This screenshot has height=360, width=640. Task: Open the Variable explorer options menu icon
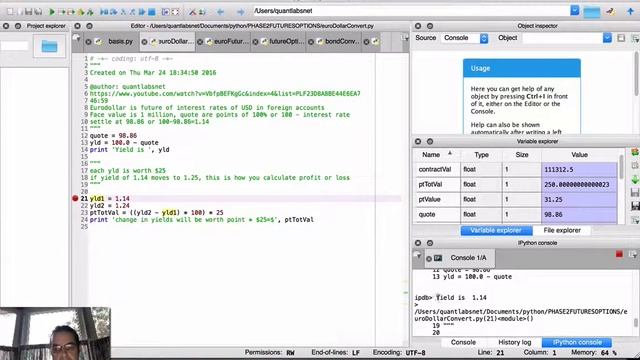point(635,220)
